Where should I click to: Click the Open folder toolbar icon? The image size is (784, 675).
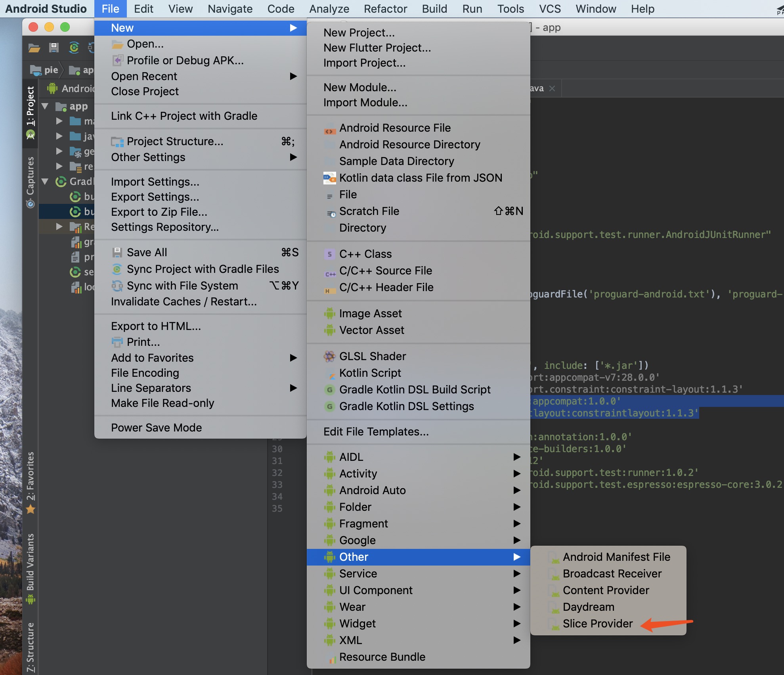pos(34,48)
